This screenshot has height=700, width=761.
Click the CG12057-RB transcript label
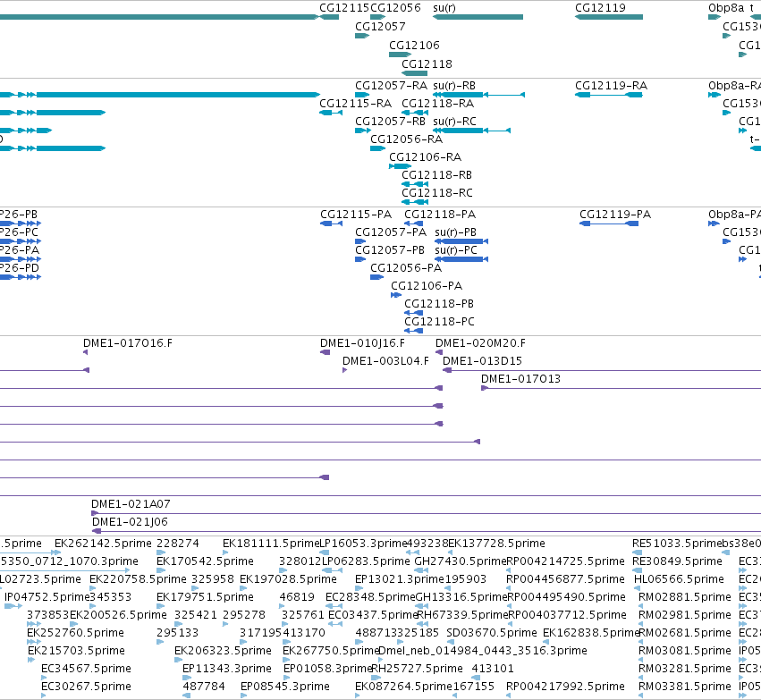pos(390,122)
